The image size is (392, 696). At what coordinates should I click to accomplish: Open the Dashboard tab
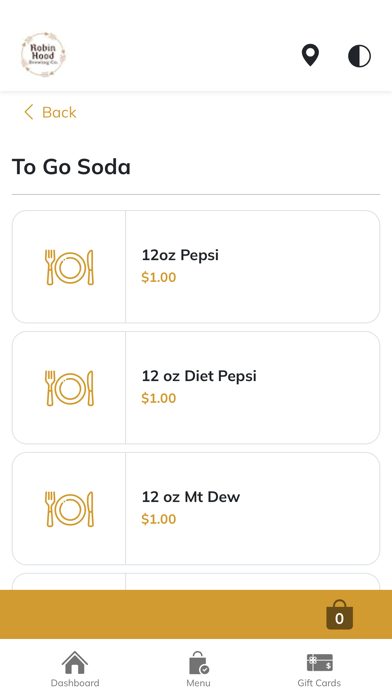(75, 669)
